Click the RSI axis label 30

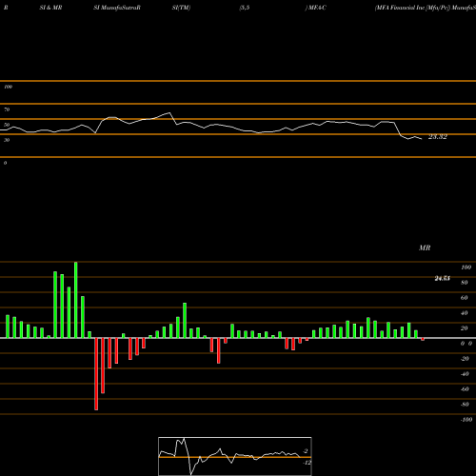[7, 140]
